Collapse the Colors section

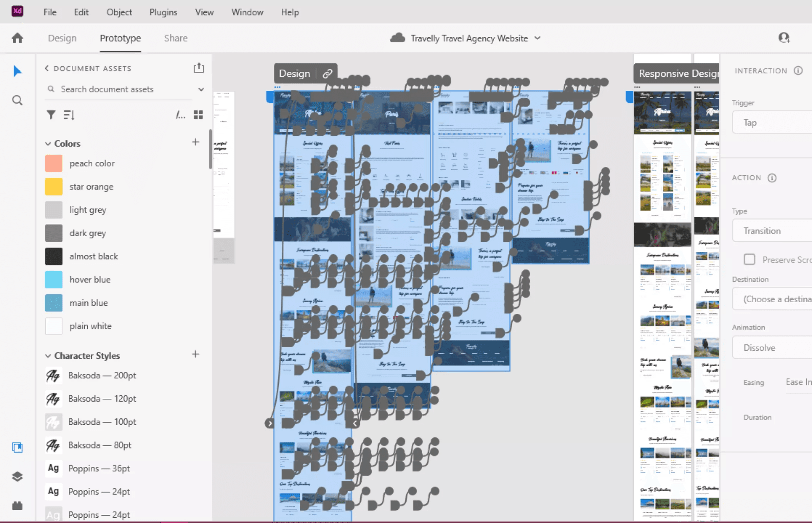click(x=48, y=144)
